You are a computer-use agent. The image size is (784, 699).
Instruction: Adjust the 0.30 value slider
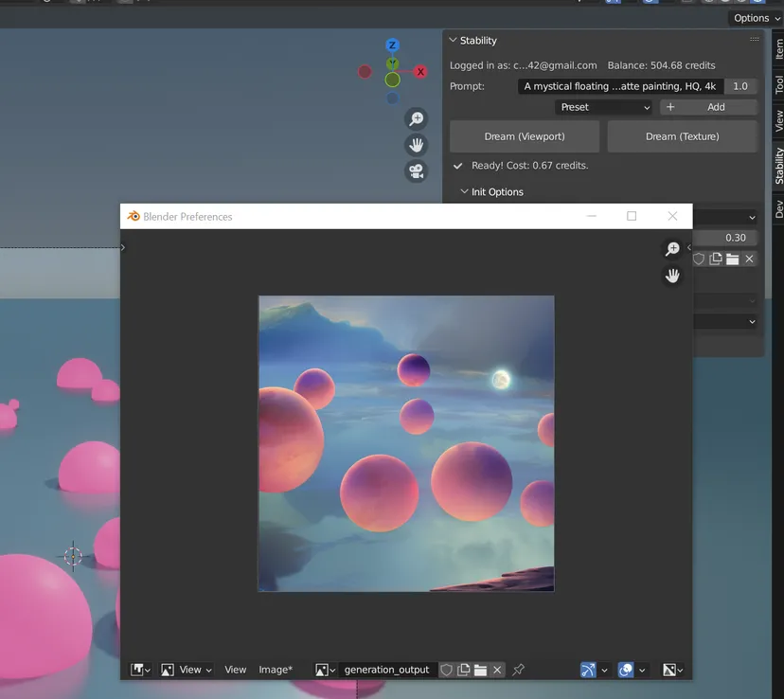(729, 237)
